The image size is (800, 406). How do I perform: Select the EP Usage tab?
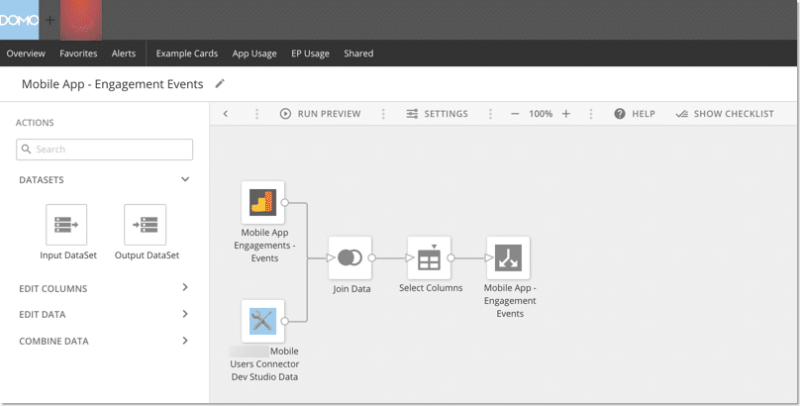tap(310, 54)
